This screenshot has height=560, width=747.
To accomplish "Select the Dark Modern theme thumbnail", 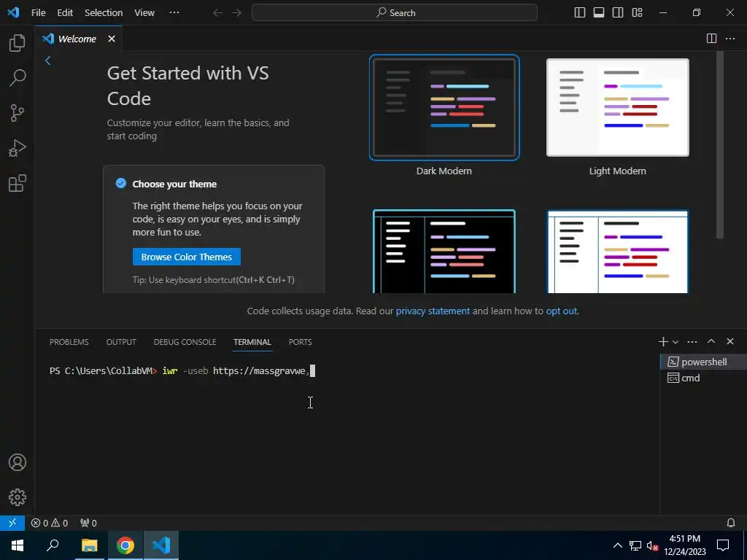I will click(444, 108).
